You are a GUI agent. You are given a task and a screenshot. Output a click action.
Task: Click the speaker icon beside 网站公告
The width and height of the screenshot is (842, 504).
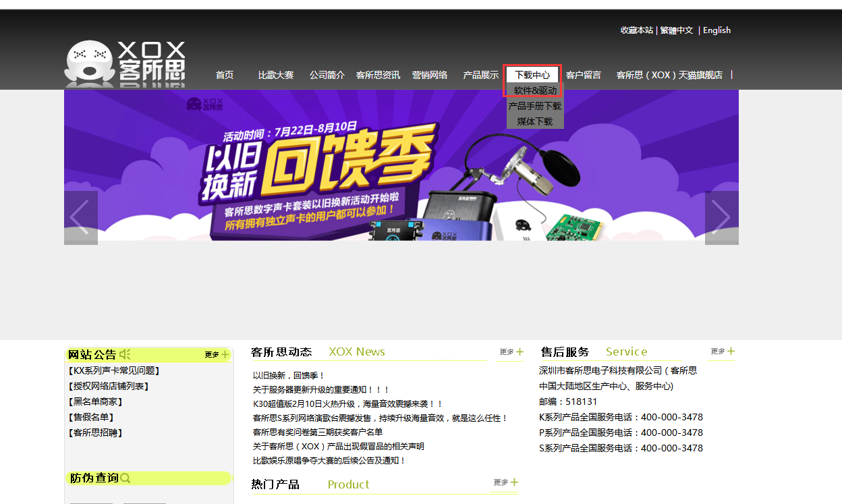(125, 354)
